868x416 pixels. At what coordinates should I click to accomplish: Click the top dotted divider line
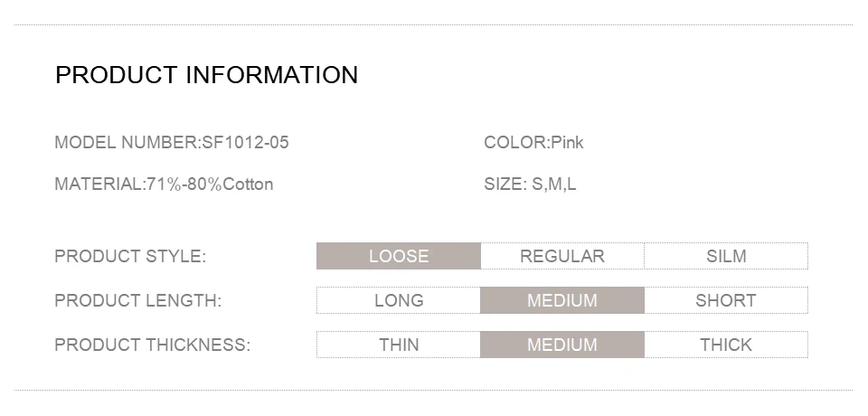coord(433,24)
